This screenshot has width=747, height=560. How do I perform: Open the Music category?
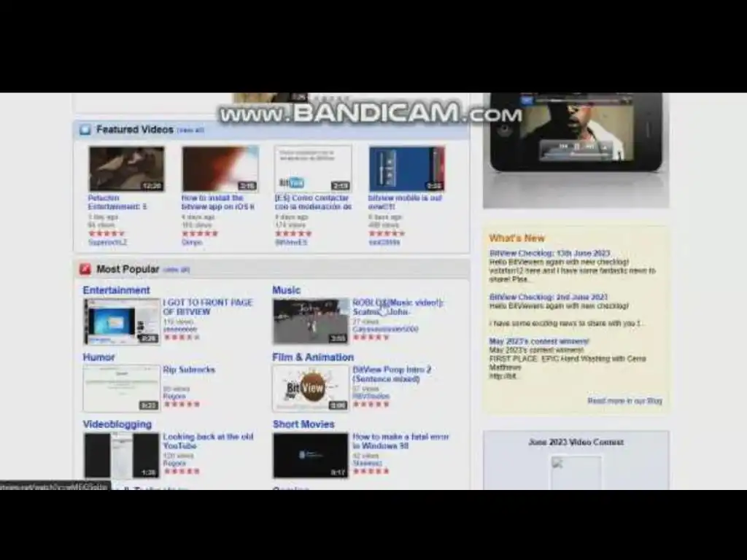click(x=286, y=290)
